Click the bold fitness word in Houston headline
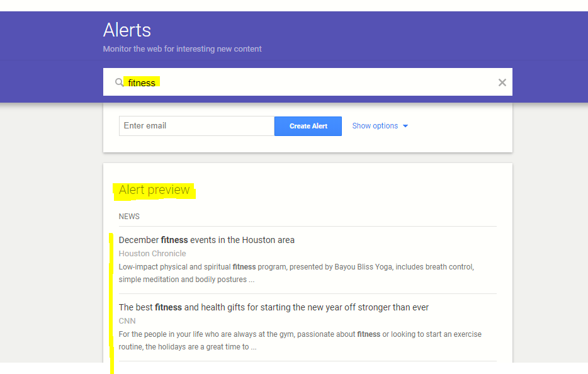The image size is (588, 374). [x=174, y=240]
